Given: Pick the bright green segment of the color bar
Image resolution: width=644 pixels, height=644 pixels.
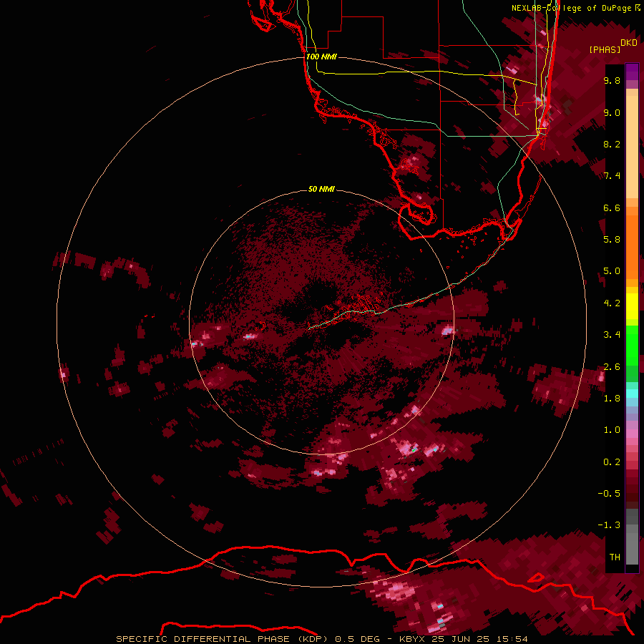Looking at the screenshot, I should [632, 345].
